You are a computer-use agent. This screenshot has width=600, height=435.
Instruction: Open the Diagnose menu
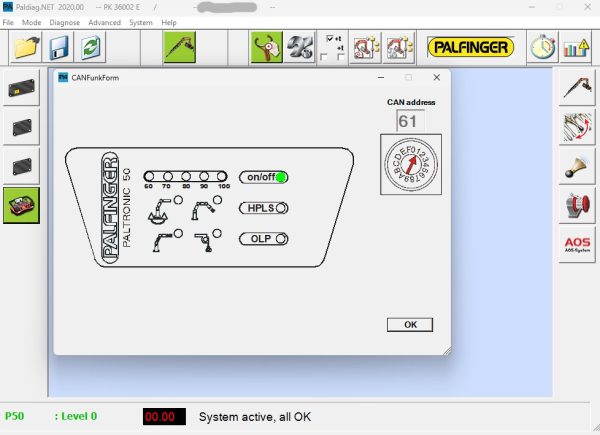[x=64, y=22]
